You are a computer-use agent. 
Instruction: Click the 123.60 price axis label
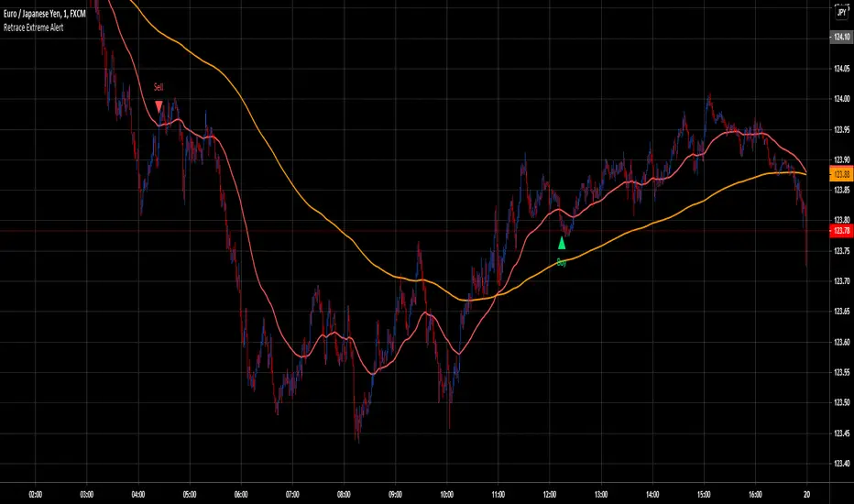point(841,342)
